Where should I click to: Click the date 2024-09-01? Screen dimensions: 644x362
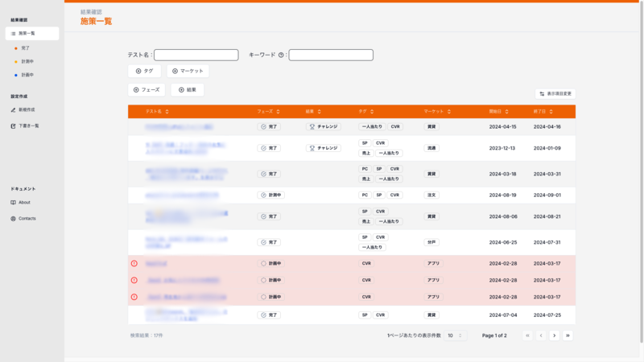pos(547,195)
